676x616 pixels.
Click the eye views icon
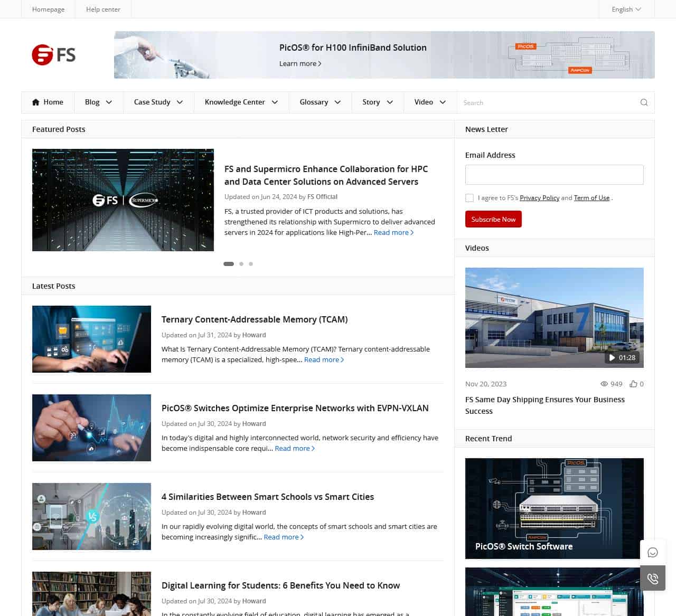(x=604, y=384)
